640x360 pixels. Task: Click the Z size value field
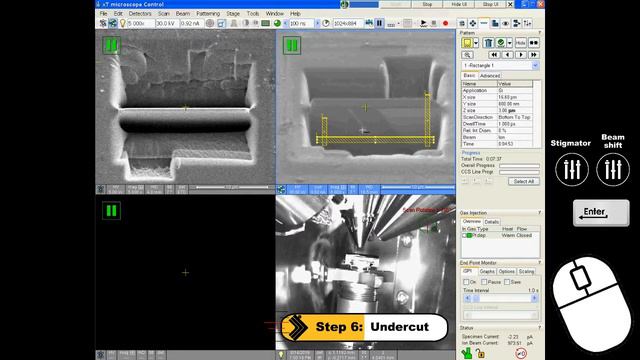tap(515, 111)
